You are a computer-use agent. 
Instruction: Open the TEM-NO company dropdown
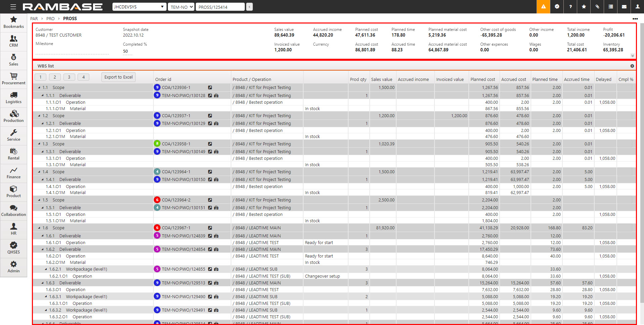pyautogui.click(x=181, y=7)
